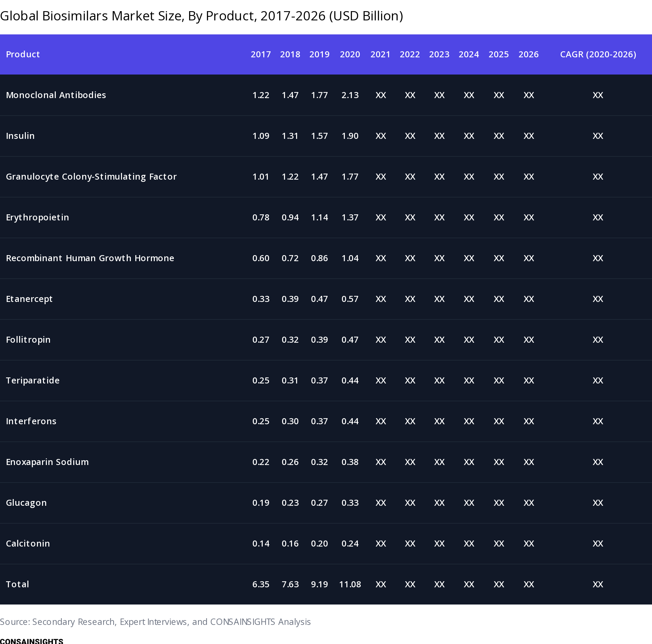652x644 pixels.
Task: Click Growth Hormone 2020 value 1.04
Action: click(350, 258)
